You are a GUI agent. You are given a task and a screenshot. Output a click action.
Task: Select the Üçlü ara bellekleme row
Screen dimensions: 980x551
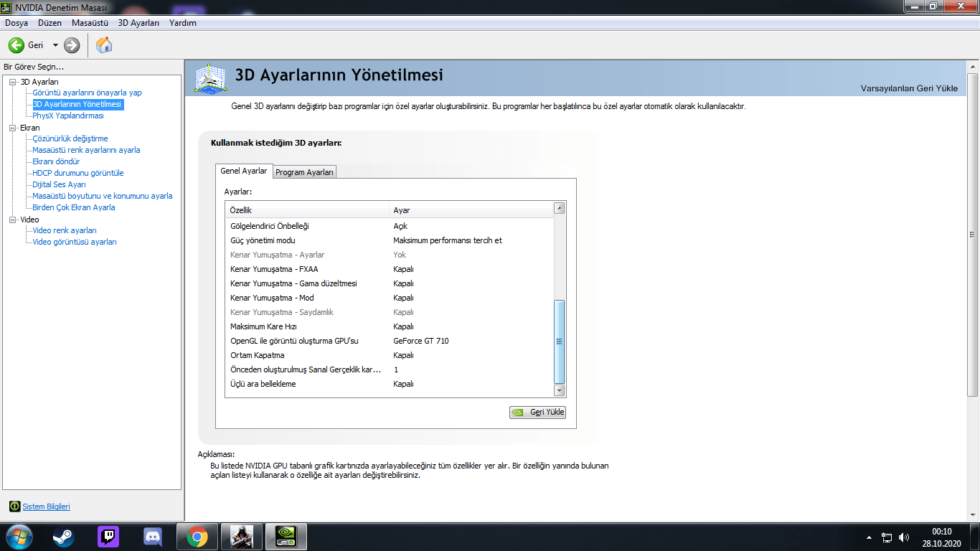390,384
